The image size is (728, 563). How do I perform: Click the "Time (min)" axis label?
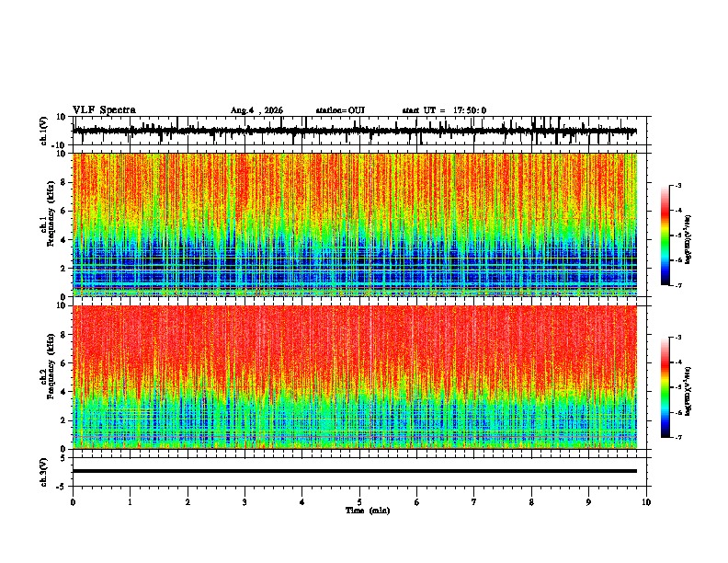368,511
